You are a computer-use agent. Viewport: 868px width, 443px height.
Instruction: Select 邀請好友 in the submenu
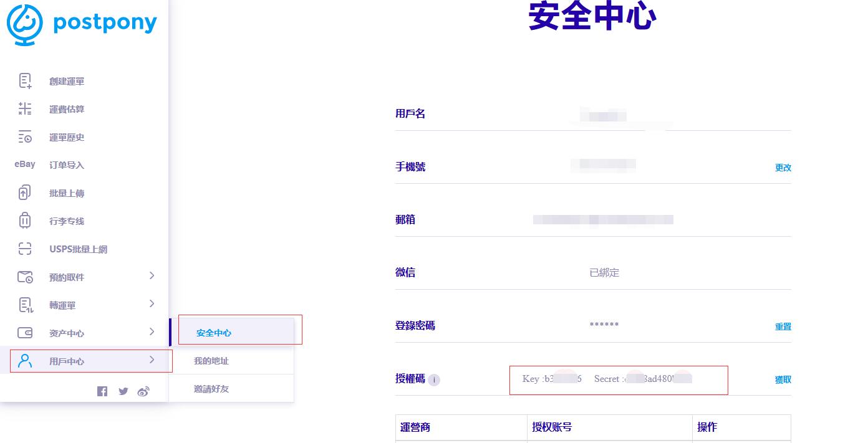click(211, 389)
